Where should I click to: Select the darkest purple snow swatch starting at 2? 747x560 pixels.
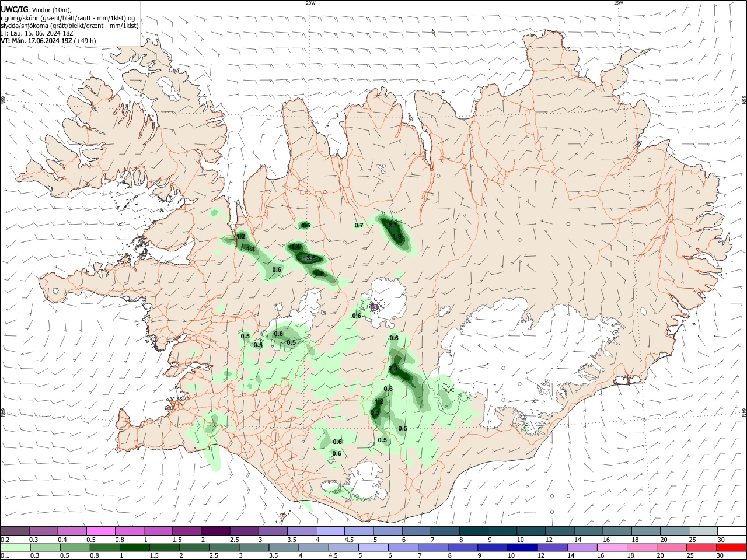point(215,531)
